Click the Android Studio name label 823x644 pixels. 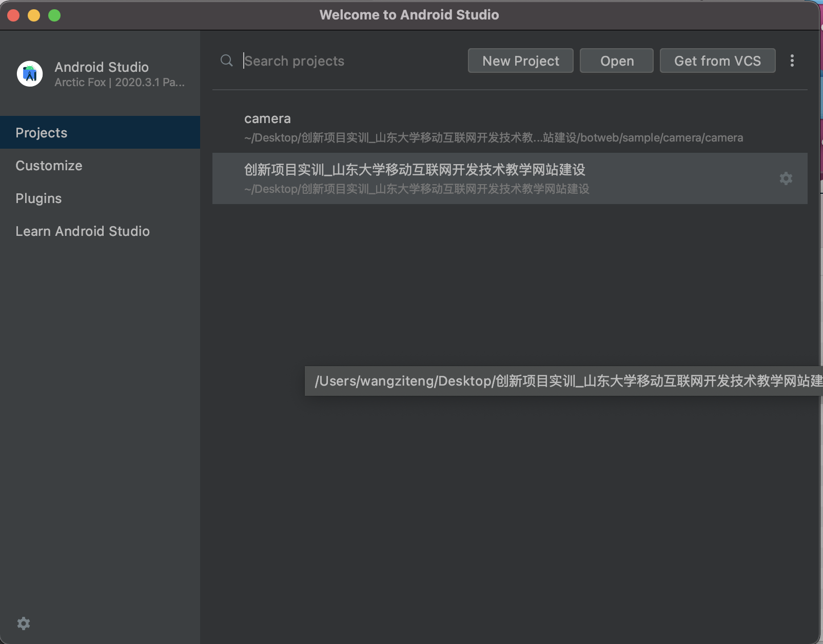click(x=102, y=67)
